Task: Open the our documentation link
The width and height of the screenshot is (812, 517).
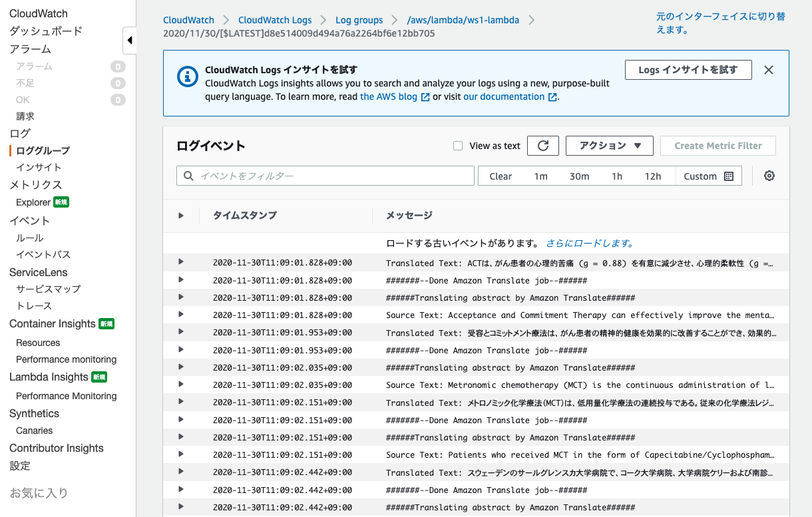Action: point(510,97)
